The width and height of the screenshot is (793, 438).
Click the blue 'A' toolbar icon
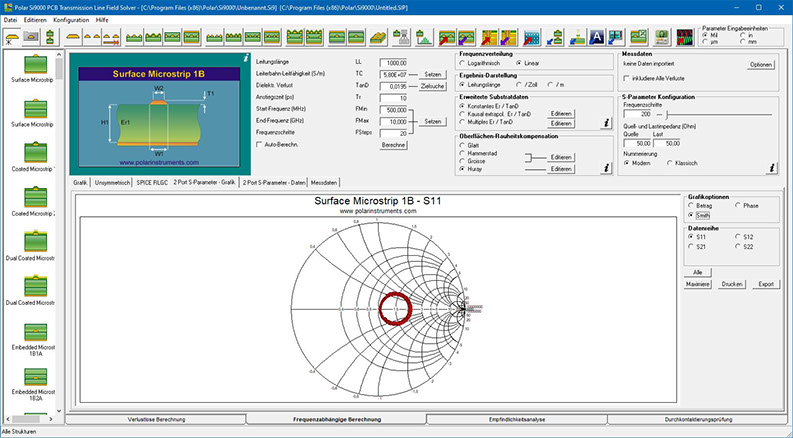pyautogui.click(x=596, y=37)
